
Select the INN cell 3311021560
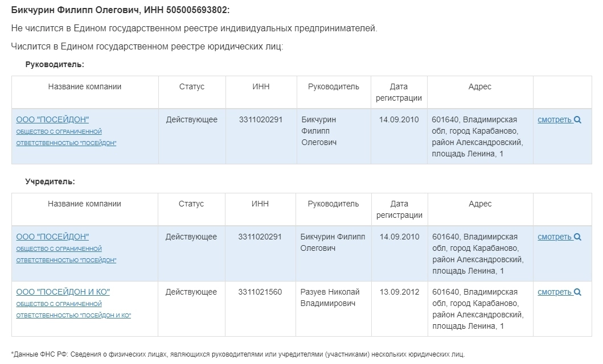click(260, 292)
